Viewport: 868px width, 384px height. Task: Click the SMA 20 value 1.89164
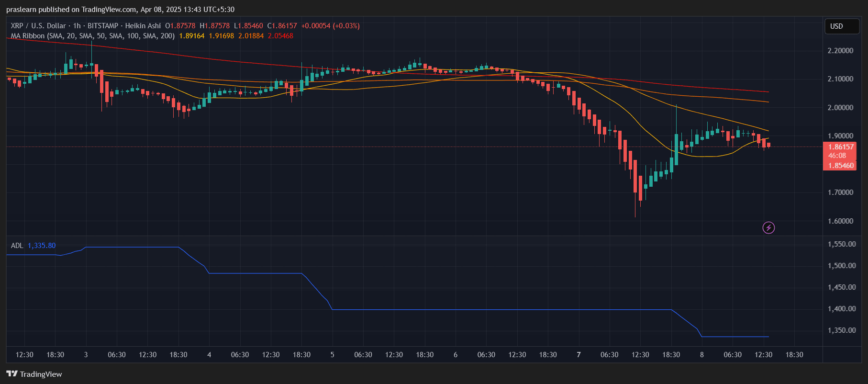click(x=192, y=36)
